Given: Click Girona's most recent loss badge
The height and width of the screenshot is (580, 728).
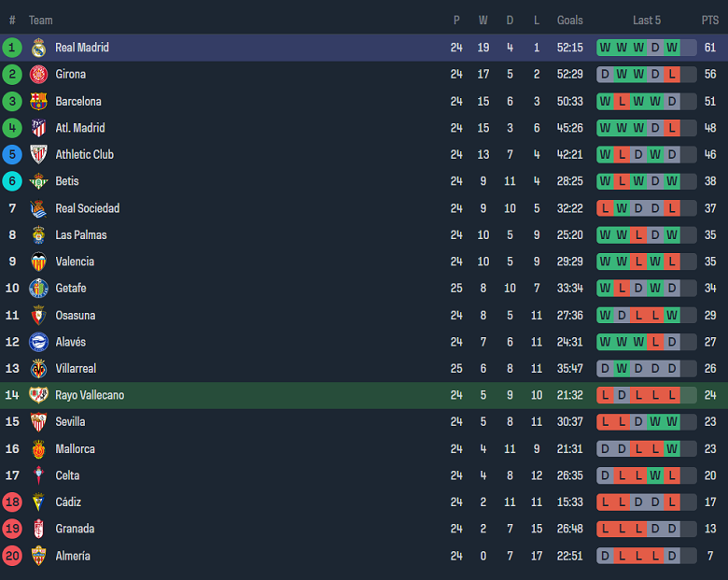Looking at the screenshot, I should point(671,75).
